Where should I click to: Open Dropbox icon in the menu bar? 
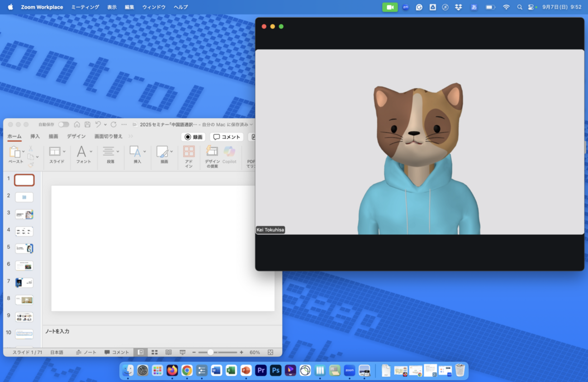point(459,7)
